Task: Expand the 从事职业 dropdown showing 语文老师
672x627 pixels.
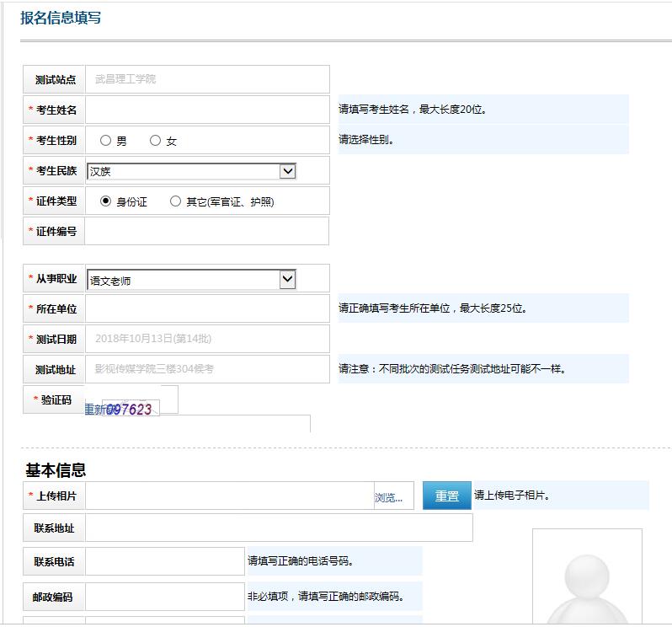Action: click(x=191, y=280)
